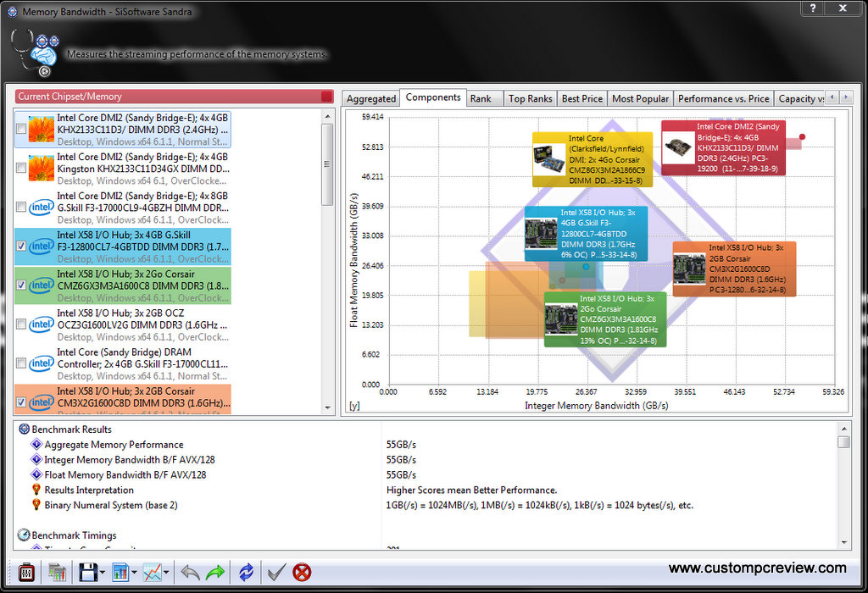The image size is (868, 593).
Task: Click the Current Chipset/Memory header bar
Action: tap(175, 97)
